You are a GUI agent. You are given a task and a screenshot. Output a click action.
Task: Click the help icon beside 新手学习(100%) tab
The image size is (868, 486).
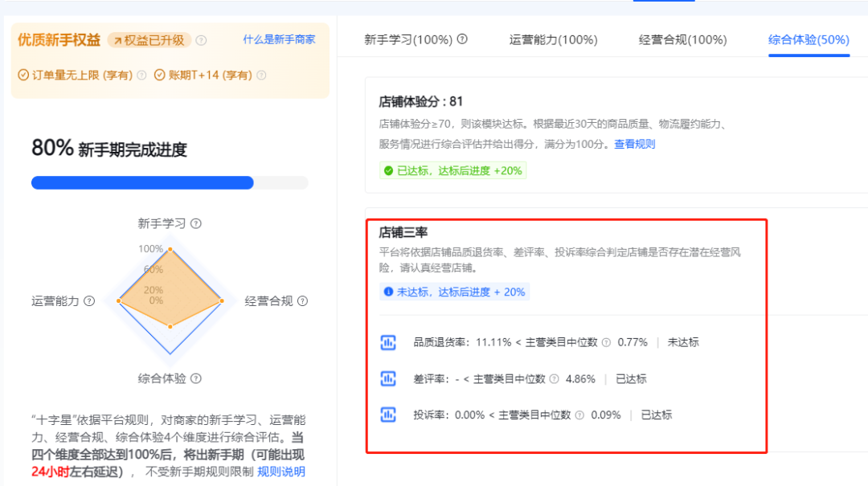tap(462, 39)
